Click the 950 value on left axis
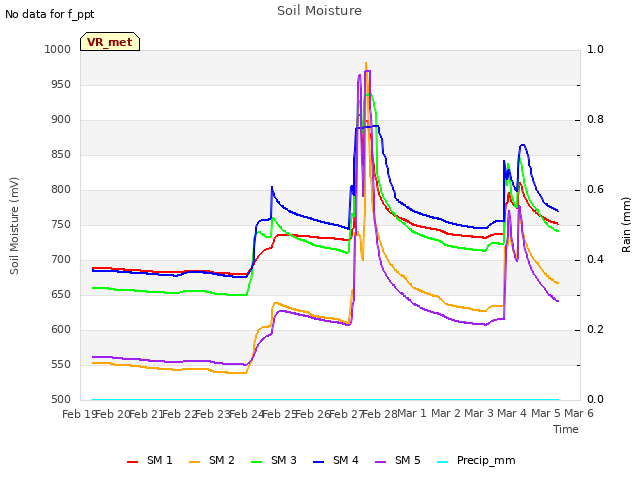Screen dimensions: 640x480 [x=61, y=84]
